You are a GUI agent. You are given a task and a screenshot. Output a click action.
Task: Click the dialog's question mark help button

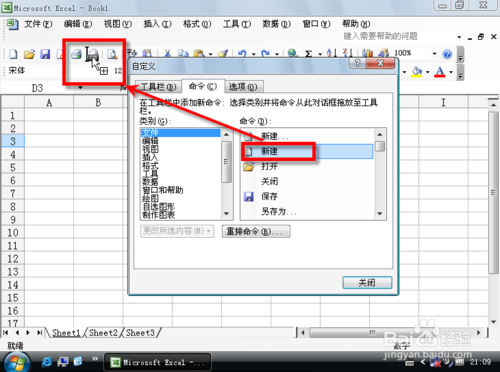pyautogui.click(x=357, y=63)
